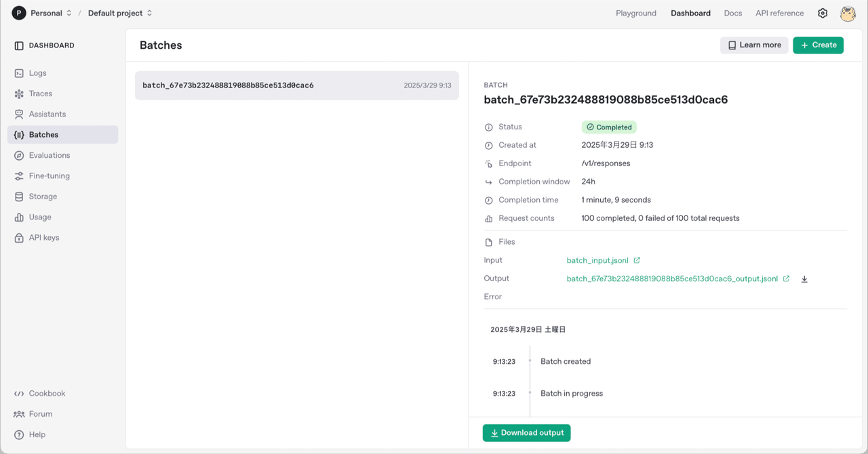Viewport: 868px width, 454px height.
Task: Open output file via external link icon
Action: (x=786, y=278)
